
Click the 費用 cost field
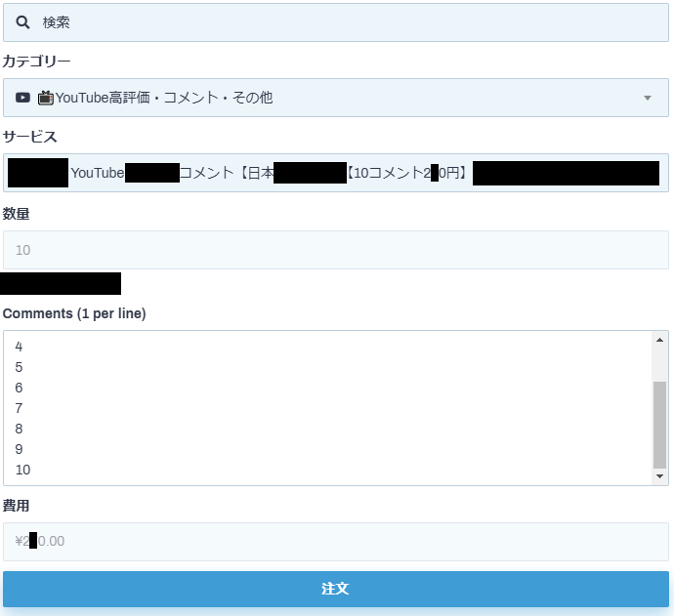[x=336, y=541]
